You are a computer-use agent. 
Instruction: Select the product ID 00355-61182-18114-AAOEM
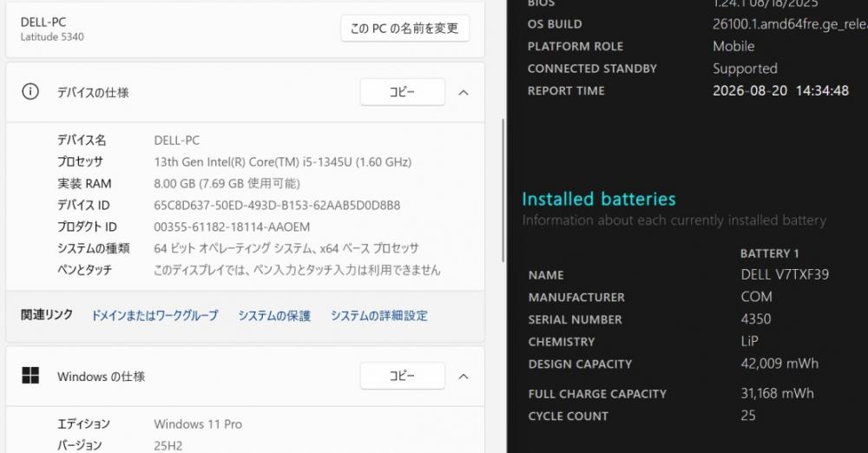(x=232, y=226)
